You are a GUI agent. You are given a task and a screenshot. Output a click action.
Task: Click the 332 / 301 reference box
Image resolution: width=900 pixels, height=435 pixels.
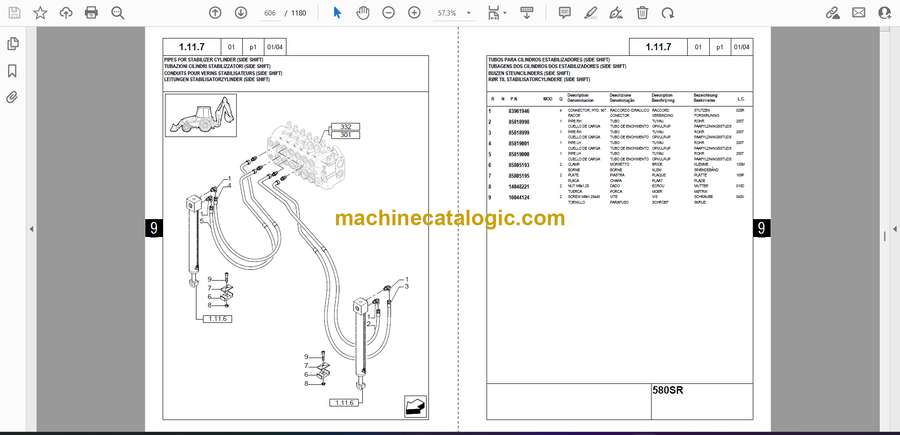346,130
